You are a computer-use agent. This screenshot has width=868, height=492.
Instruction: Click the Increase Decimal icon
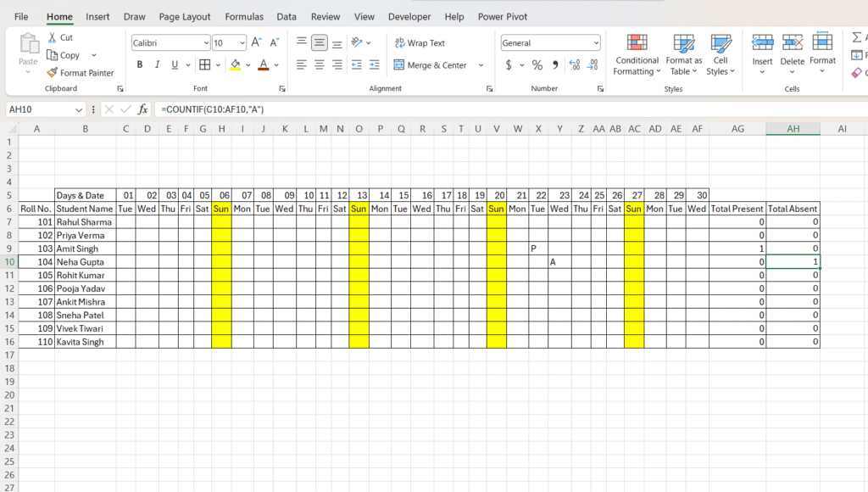(x=575, y=64)
